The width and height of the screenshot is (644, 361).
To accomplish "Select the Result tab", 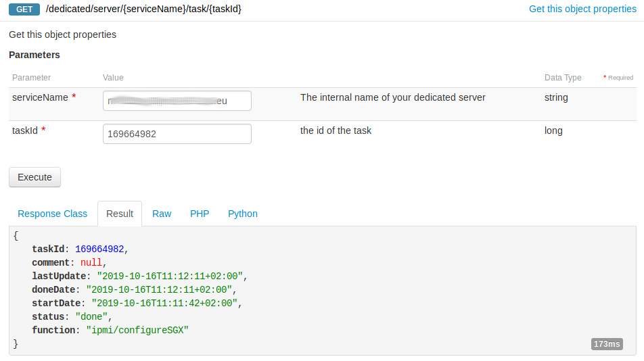I will click(120, 214).
